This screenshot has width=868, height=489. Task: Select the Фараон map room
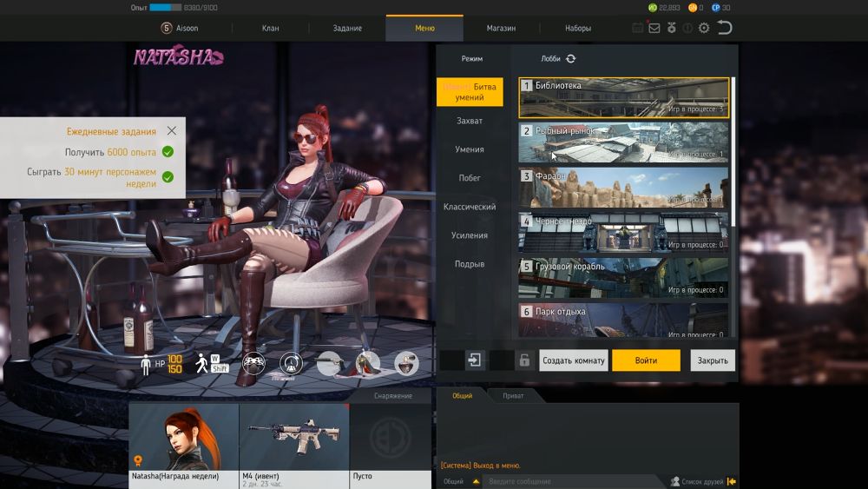[x=623, y=187]
